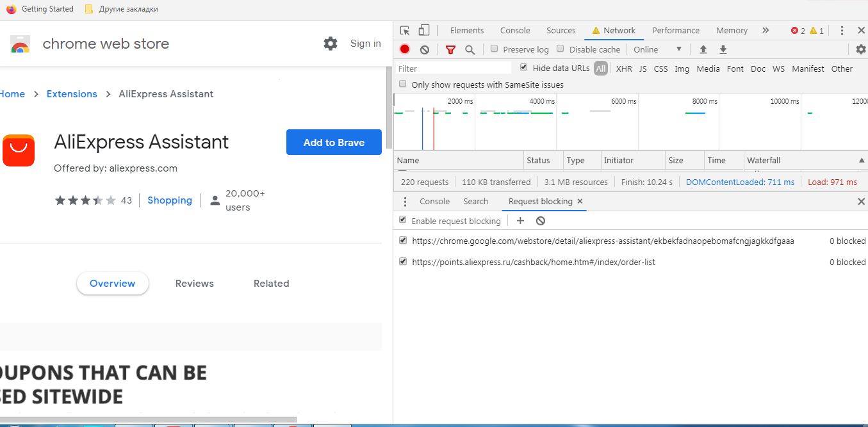
Task: Export HAR with download arrow
Action: point(723,49)
